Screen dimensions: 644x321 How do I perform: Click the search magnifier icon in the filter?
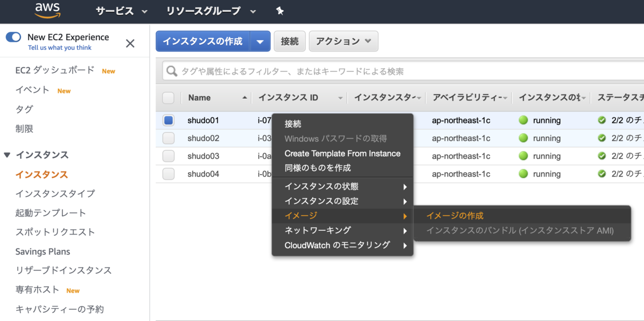point(172,71)
